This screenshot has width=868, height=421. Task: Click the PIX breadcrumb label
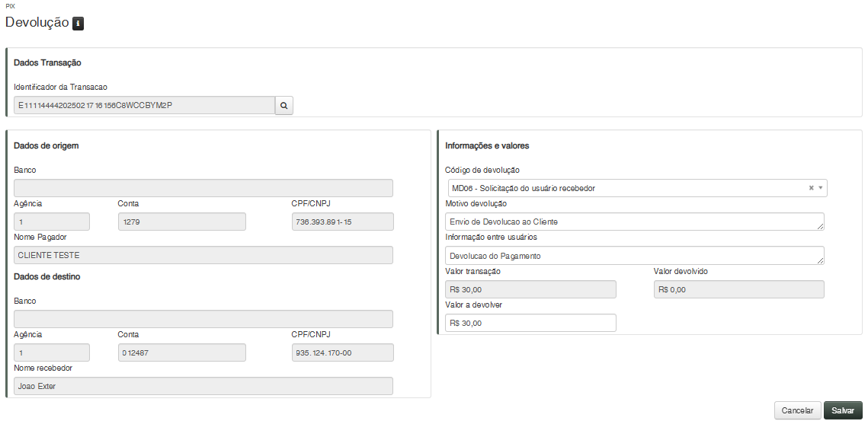[x=10, y=6]
